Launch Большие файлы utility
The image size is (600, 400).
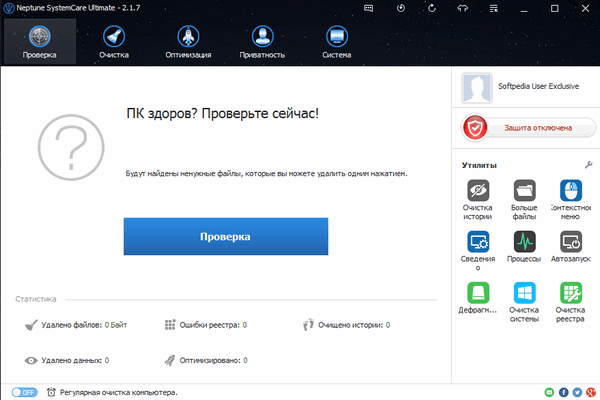click(x=524, y=200)
